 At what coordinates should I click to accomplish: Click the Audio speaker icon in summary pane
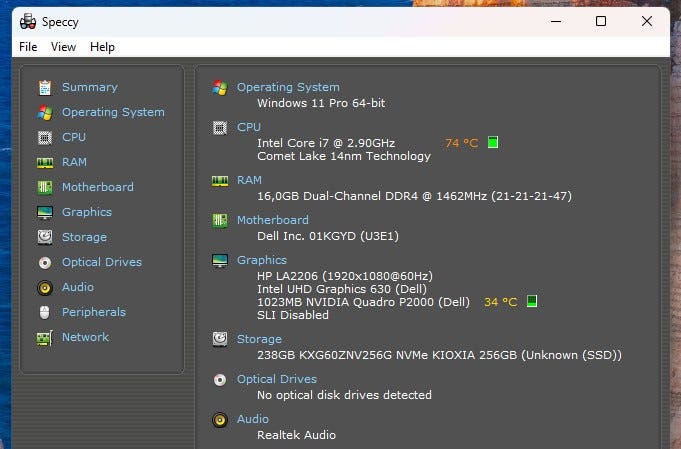click(x=220, y=420)
